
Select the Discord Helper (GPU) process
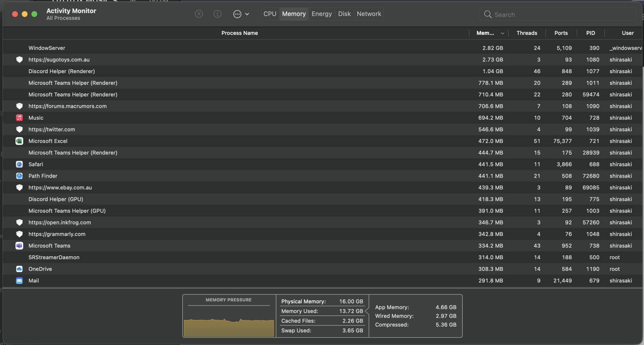[323, 199]
